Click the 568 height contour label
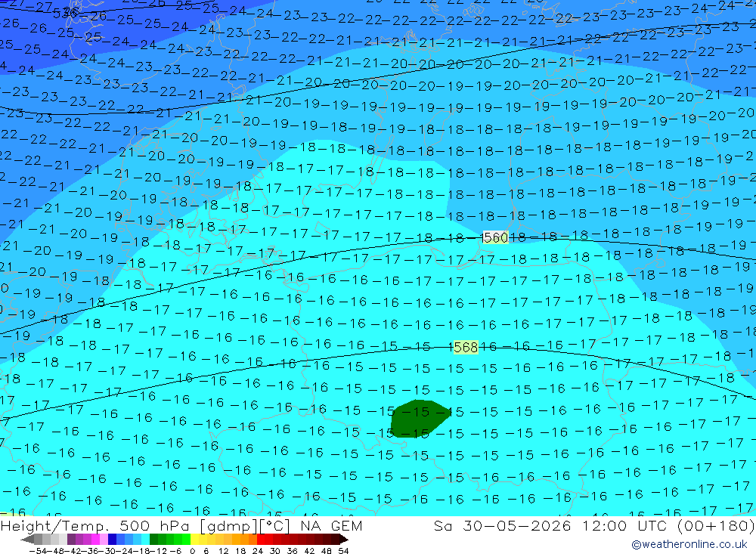The image size is (756, 554). pyautogui.click(x=466, y=347)
